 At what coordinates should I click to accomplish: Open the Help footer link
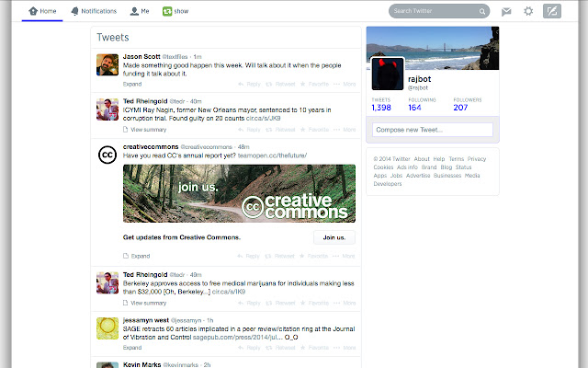(439, 159)
